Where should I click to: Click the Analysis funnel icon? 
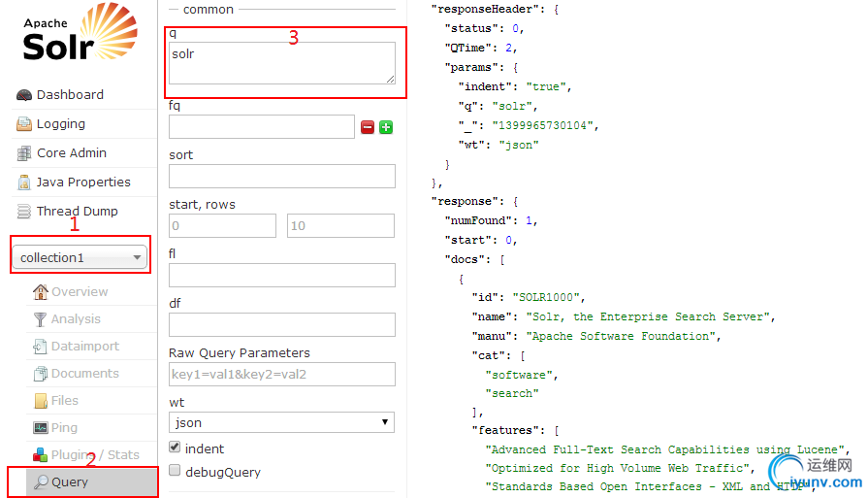[40, 319]
